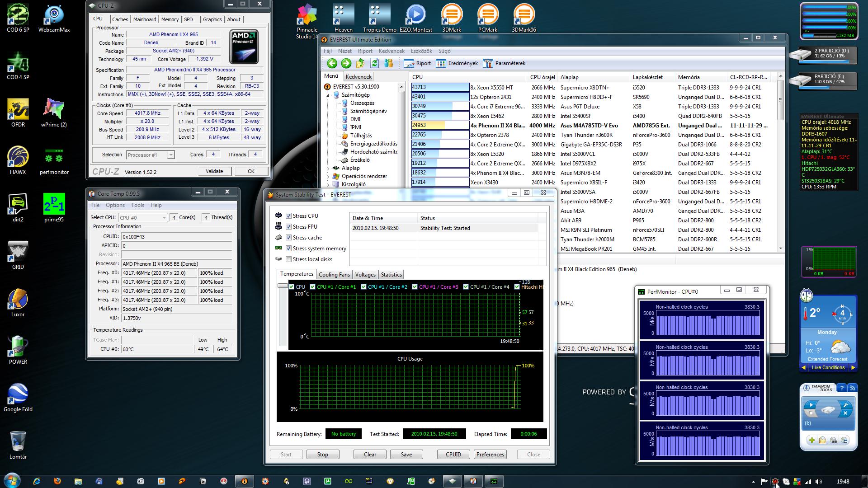Image resolution: width=868 pixels, height=488 pixels.
Task: Open Voltages tab in stability test
Action: (365, 275)
